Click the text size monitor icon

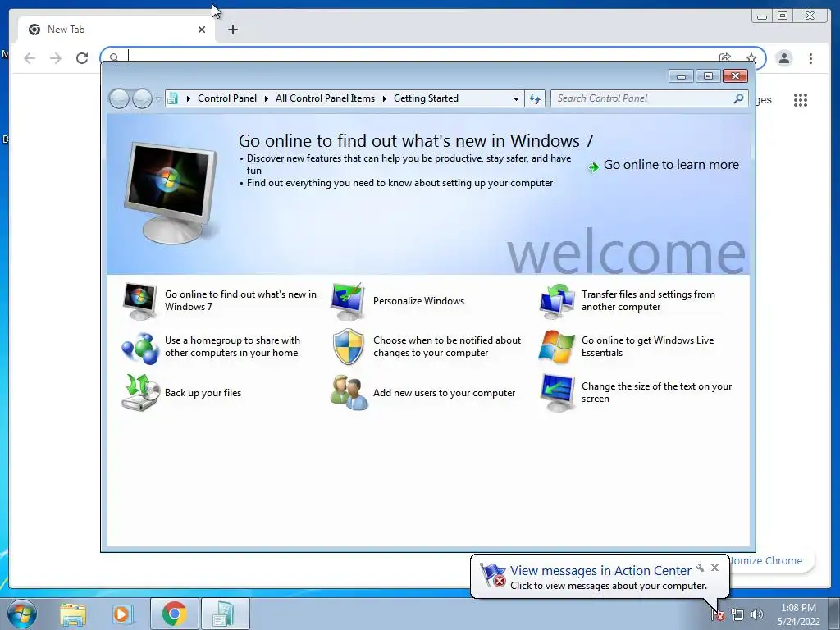(x=557, y=393)
